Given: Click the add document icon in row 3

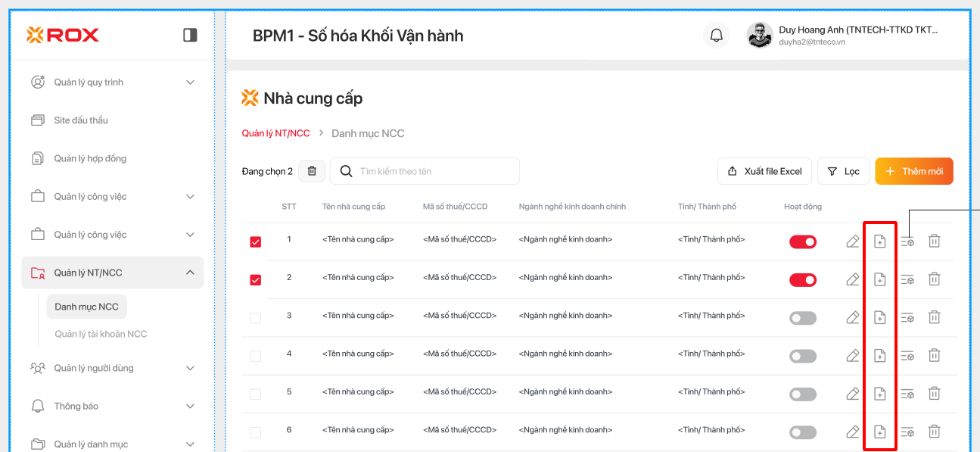Looking at the screenshot, I should (879, 318).
